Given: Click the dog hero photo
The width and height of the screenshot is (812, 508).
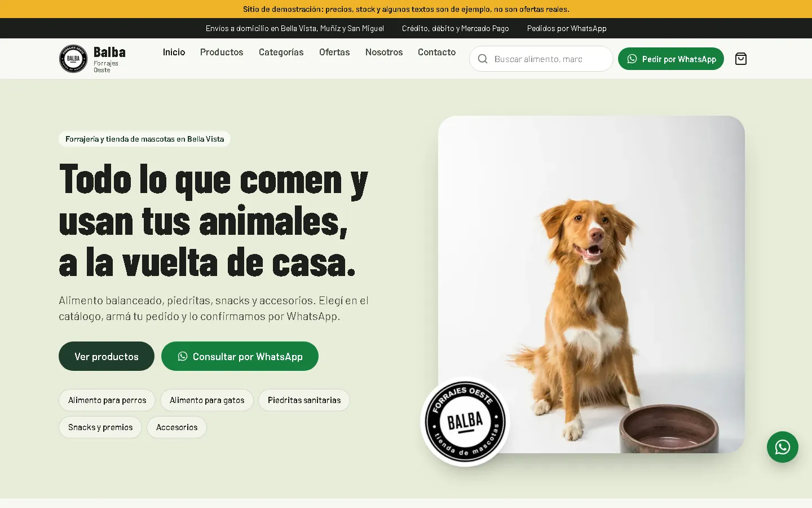Looking at the screenshot, I should coord(592,284).
